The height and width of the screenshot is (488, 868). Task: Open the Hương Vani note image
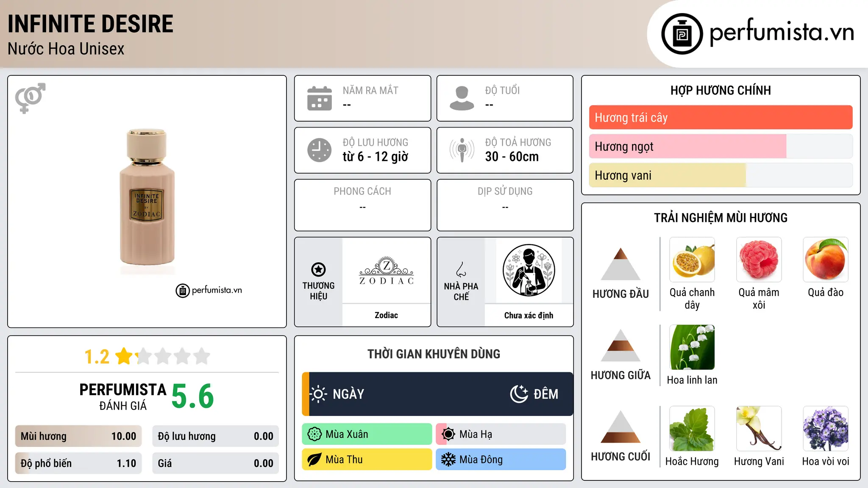click(759, 429)
